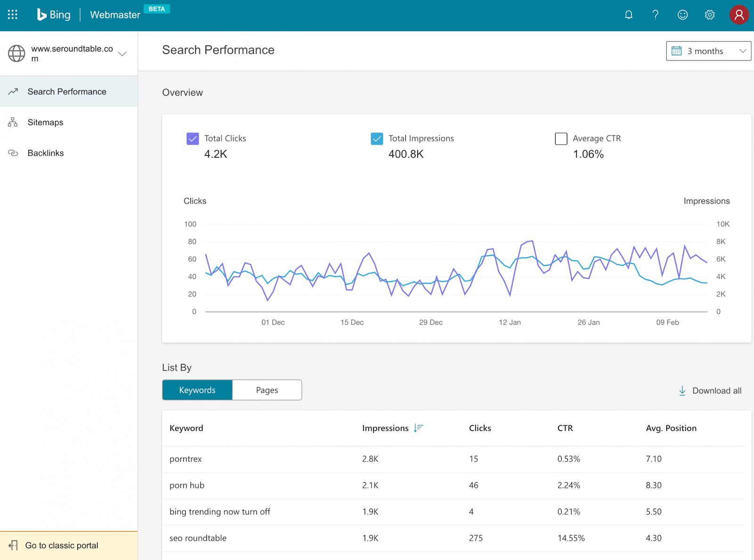Screen dimensions: 754x560
Task: Go to classic portal
Action: (x=62, y=545)
